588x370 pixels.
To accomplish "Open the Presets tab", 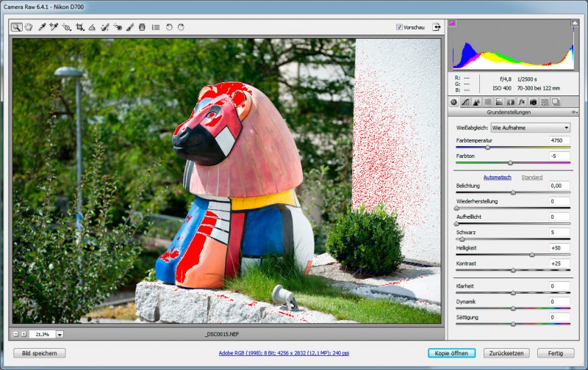I will 545,102.
